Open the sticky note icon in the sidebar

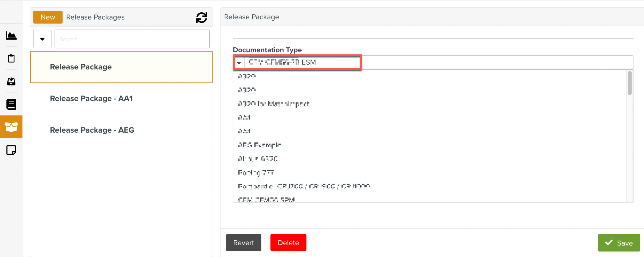(x=11, y=150)
